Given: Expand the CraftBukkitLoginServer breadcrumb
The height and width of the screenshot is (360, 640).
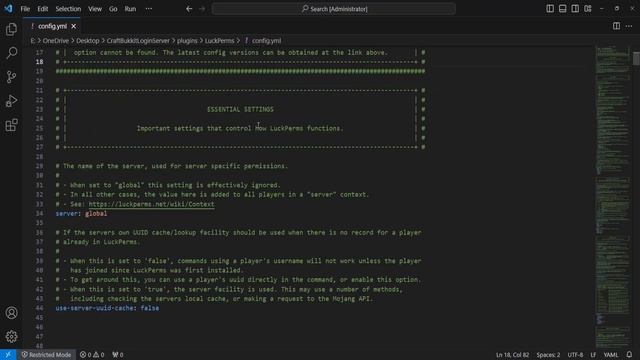Looking at the screenshot, I should pyautogui.click(x=138, y=41).
